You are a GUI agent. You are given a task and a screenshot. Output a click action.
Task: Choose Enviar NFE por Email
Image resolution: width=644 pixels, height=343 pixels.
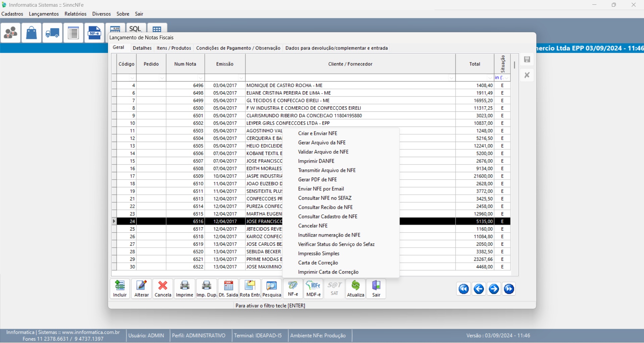pos(341,189)
